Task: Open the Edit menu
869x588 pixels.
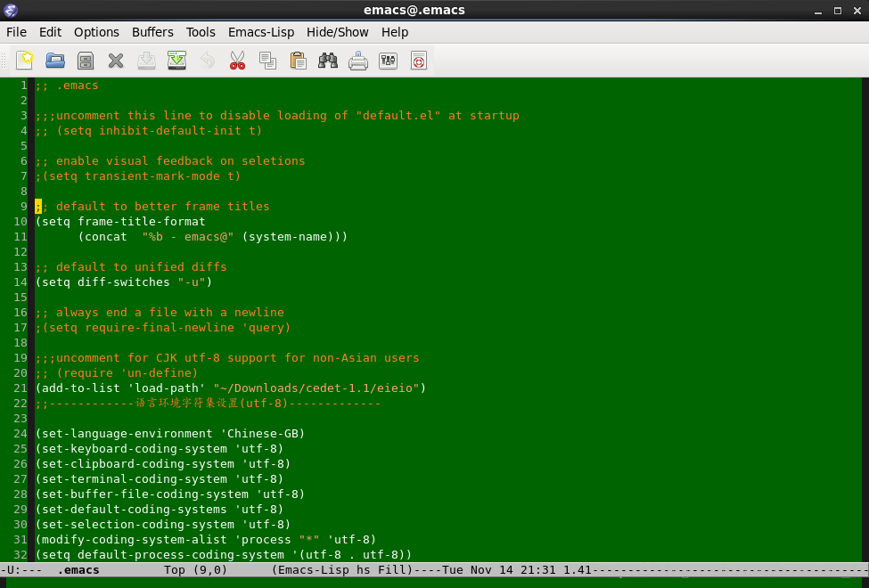Action: (x=51, y=32)
